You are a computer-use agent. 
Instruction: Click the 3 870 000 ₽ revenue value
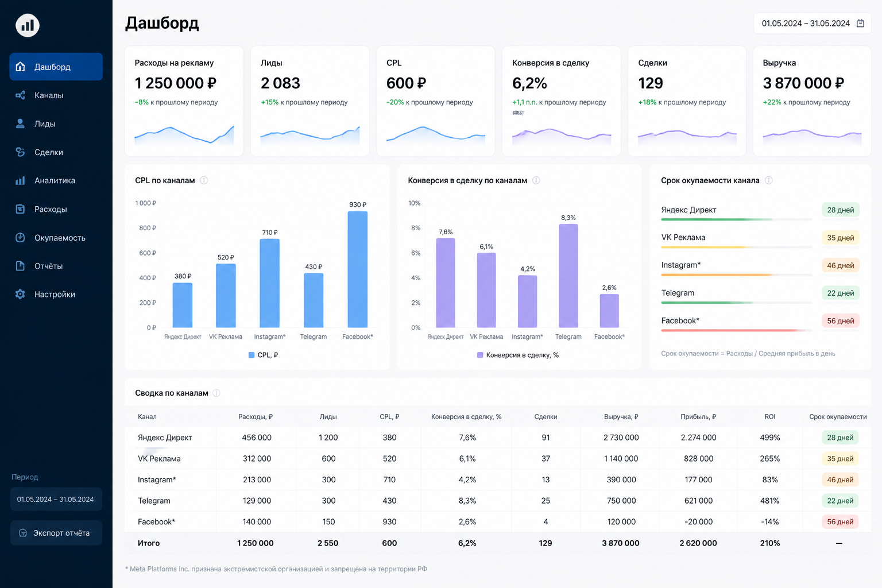(x=803, y=83)
